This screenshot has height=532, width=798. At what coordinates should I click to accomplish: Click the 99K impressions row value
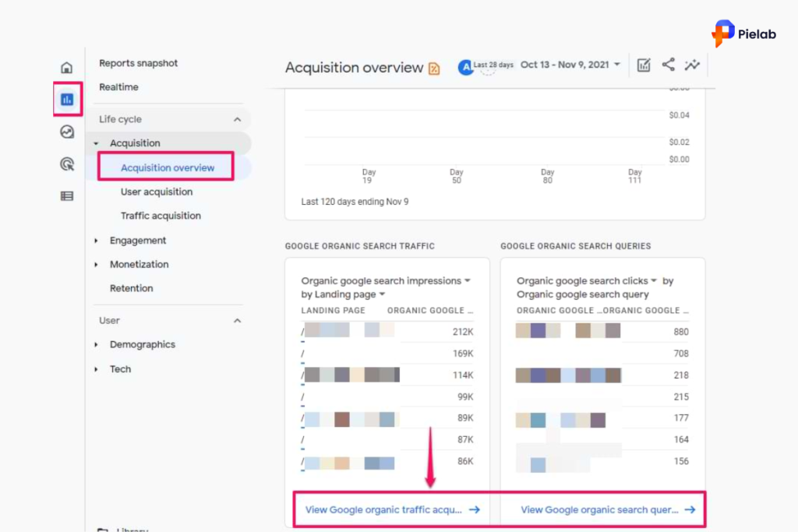(x=465, y=396)
